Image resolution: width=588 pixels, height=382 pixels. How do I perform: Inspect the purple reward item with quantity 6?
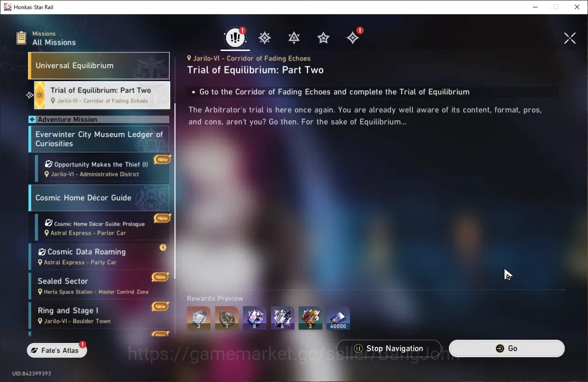pyautogui.click(x=283, y=318)
